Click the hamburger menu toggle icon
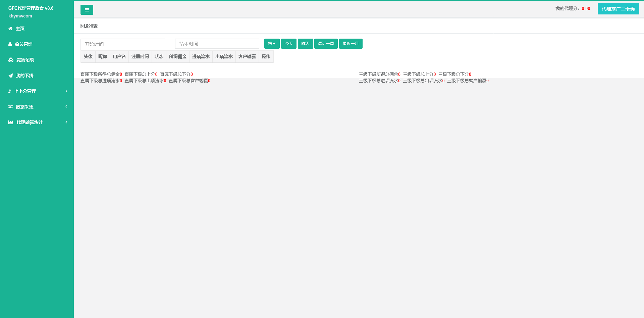Image resolution: width=644 pixels, height=318 pixels. [x=87, y=10]
